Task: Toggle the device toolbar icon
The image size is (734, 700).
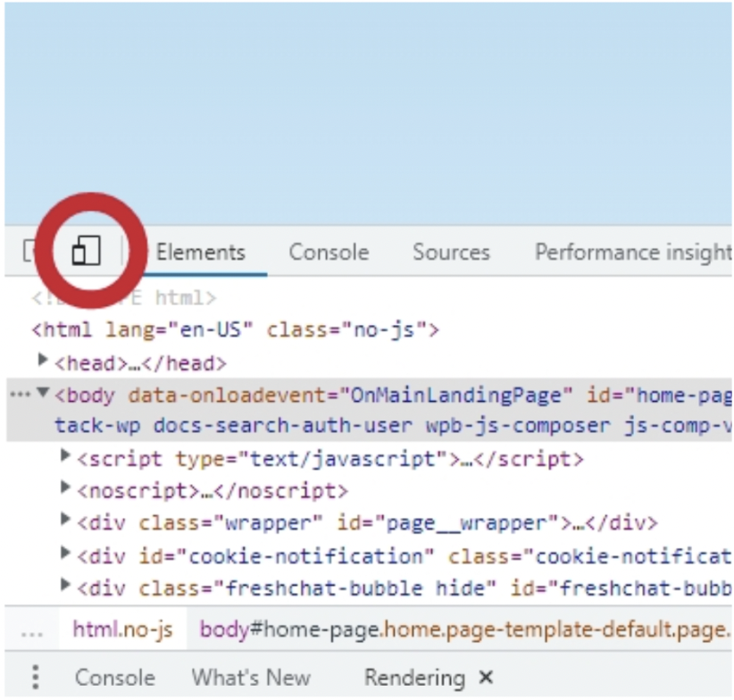Action: 86,250
